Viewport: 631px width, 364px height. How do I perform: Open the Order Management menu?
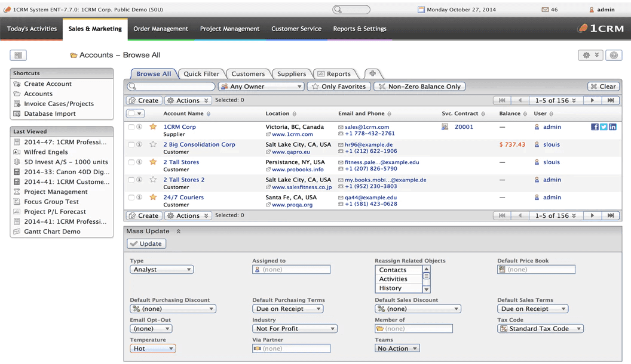[x=160, y=29]
